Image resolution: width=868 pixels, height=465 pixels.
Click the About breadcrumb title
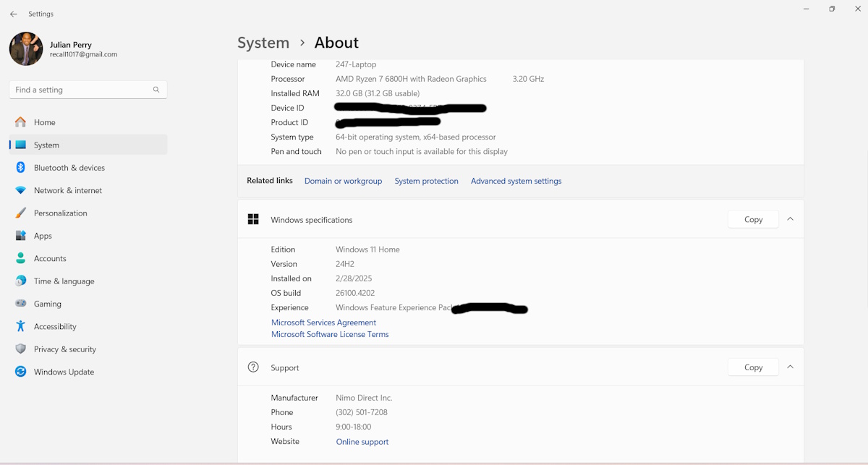point(336,43)
